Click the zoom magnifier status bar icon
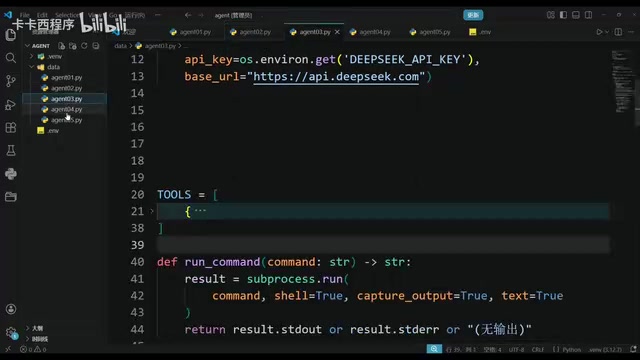The height and width of the screenshot is (360, 640). point(434,349)
